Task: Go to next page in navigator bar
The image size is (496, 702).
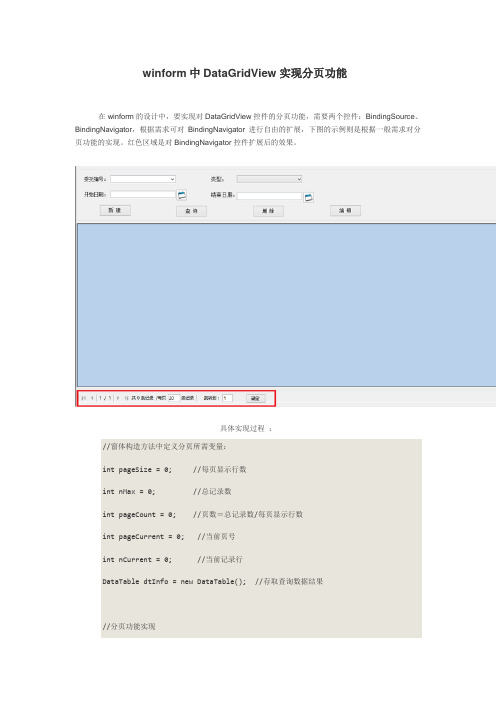Action: point(118,398)
